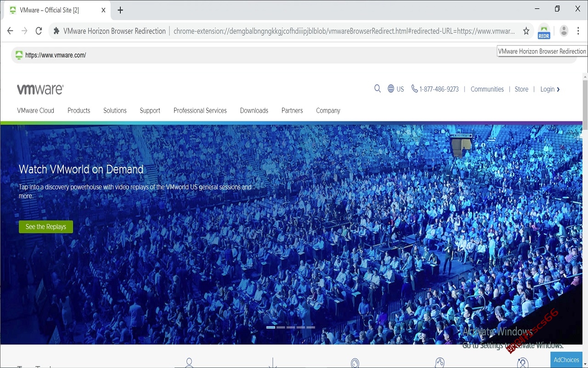This screenshot has width=588, height=368.
Task: Open the REDR Horizon redirection extension icon
Action: [x=544, y=31]
